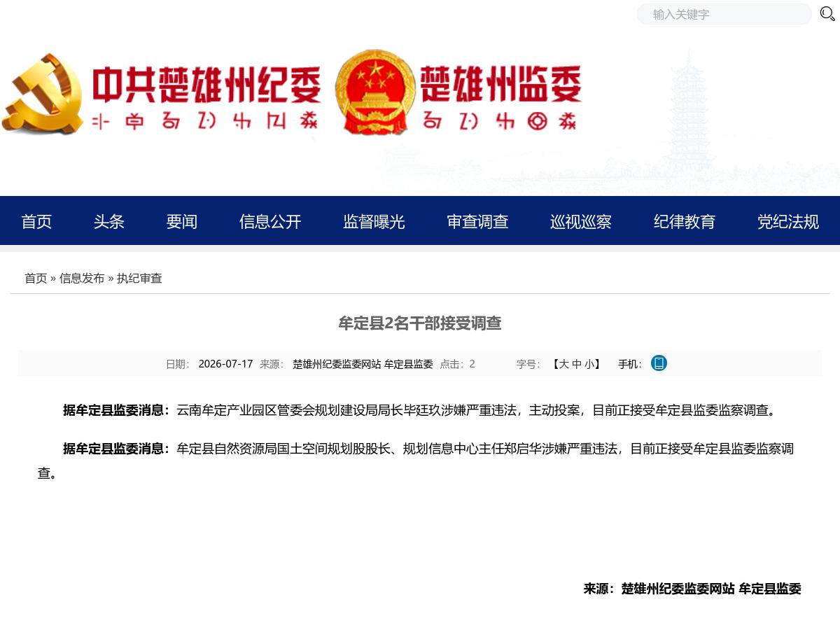The width and height of the screenshot is (840, 630).
Task: Click the second paragraph about 郑启华
Action: pyautogui.click(x=416, y=461)
